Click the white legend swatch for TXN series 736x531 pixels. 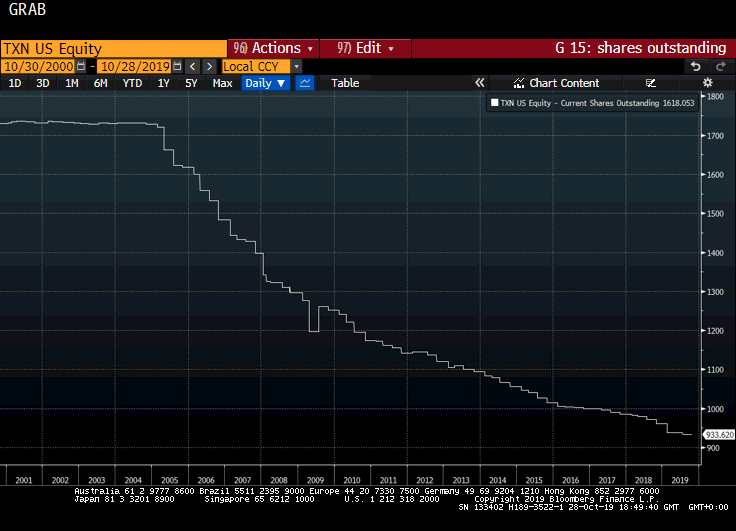[493, 102]
